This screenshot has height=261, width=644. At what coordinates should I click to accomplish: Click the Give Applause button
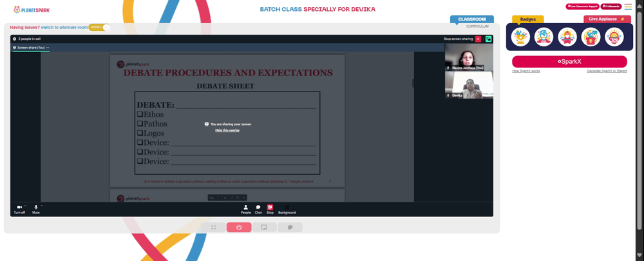[607, 19]
